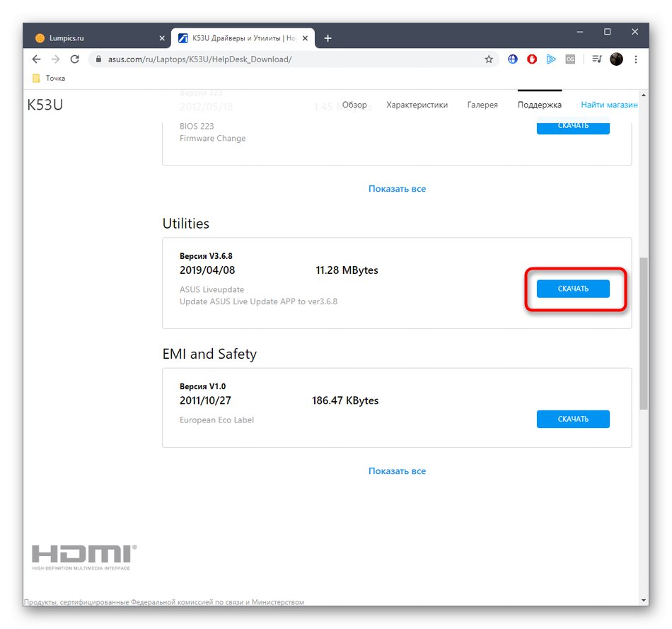Click the blue play-arrow extension icon
This screenshot has width=672, height=629.
pyautogui.click(x=551, y=59)
